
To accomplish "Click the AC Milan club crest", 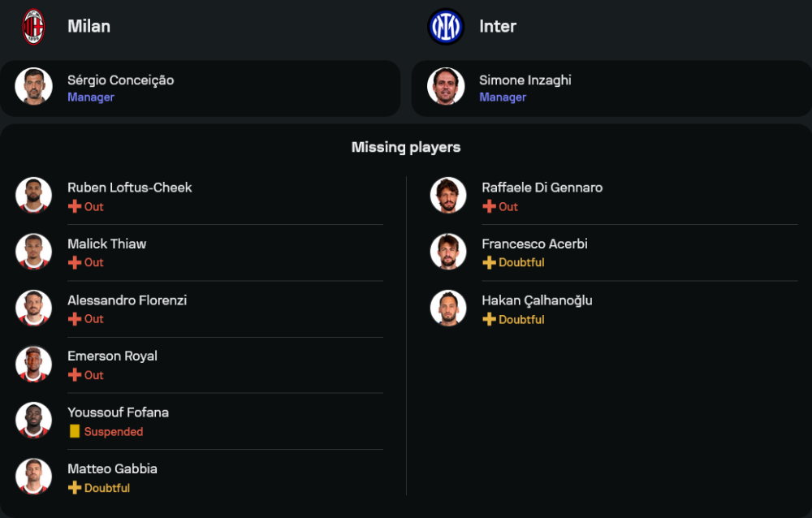I will 33,26.
